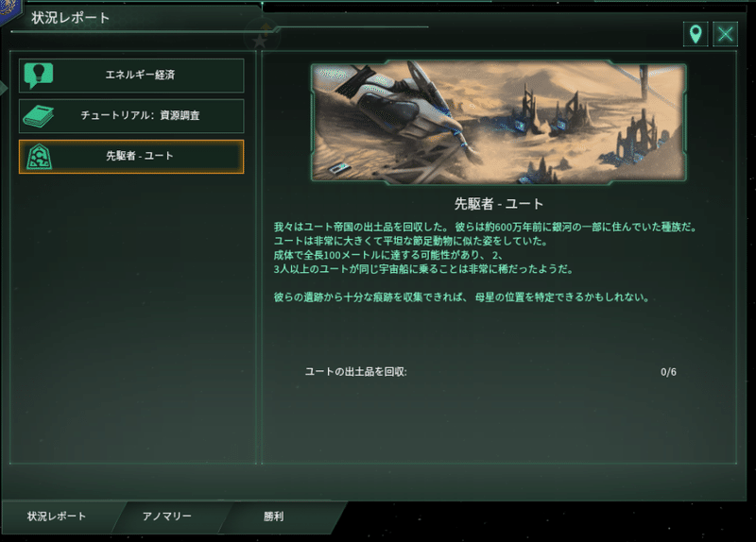The image size is (756, 542).
Task: Switch to the 状況レポート bottom tab
Action: (x=57, y=517)
